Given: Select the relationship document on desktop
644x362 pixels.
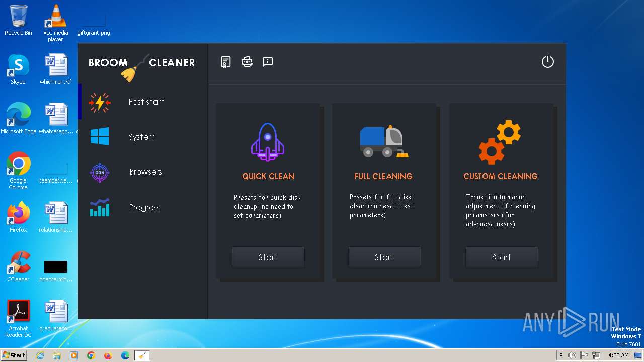Looking at the screenshot, I should pyautogui.click(x=55, y=217).
